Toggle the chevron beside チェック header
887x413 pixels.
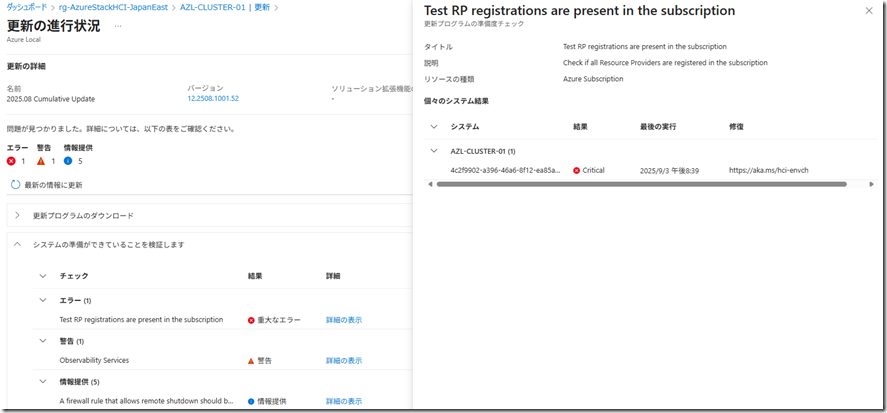pyautogui.click(x=42, y=276)
